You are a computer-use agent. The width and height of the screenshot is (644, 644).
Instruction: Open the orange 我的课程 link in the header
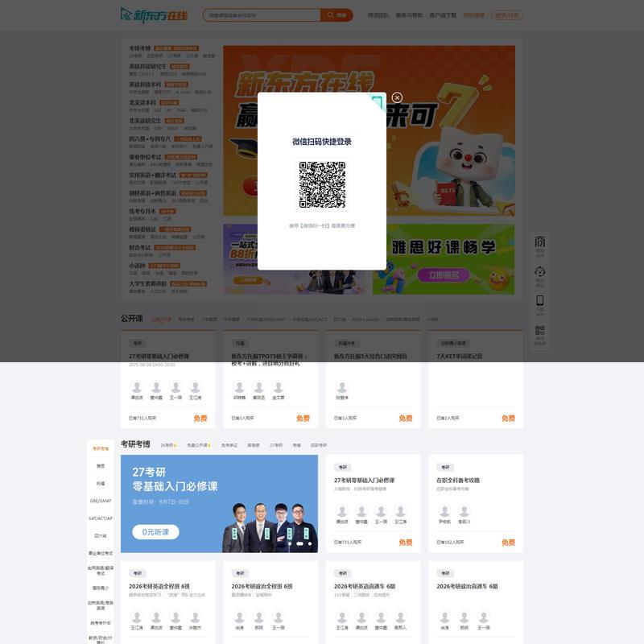coord(473,15)
